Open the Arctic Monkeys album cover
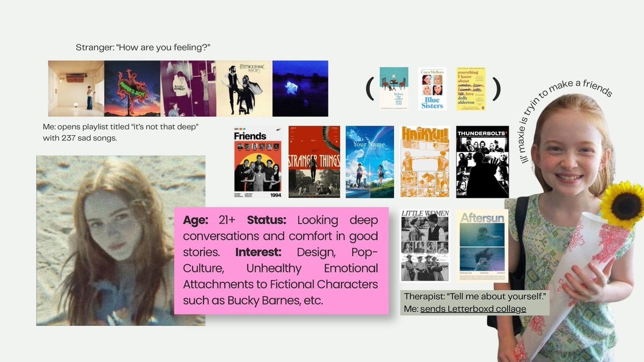Screen dimensions: 644x362 [x=188, y=88]
